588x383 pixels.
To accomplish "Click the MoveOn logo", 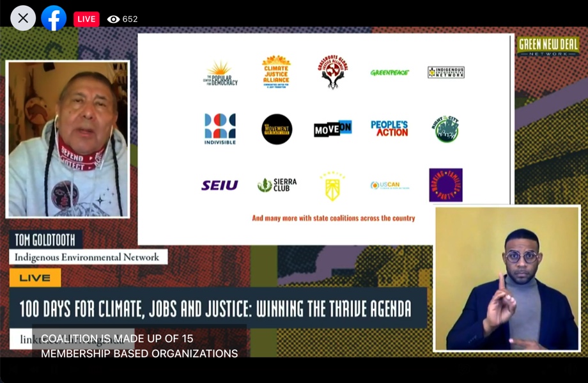I will click(x=332, y=129).
